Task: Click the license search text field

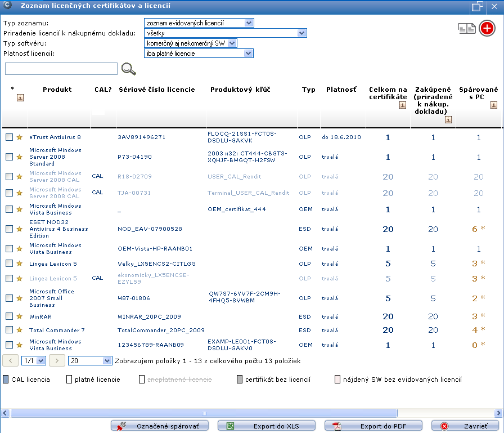Action: pos(61,69)
